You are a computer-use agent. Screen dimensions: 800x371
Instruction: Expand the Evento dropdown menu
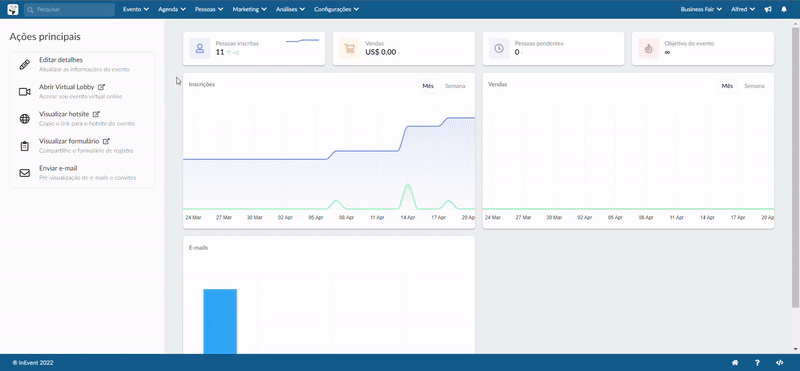tap(136, 9)
